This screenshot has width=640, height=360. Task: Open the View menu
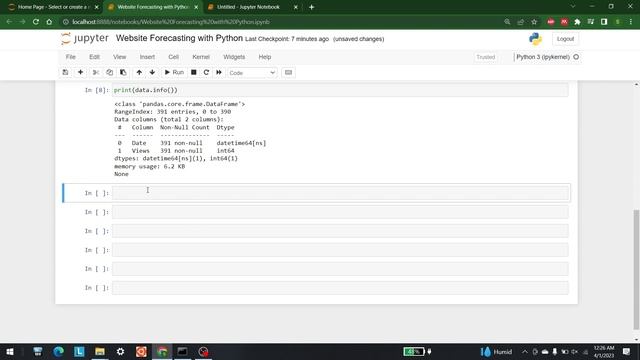tap(120, 57)
